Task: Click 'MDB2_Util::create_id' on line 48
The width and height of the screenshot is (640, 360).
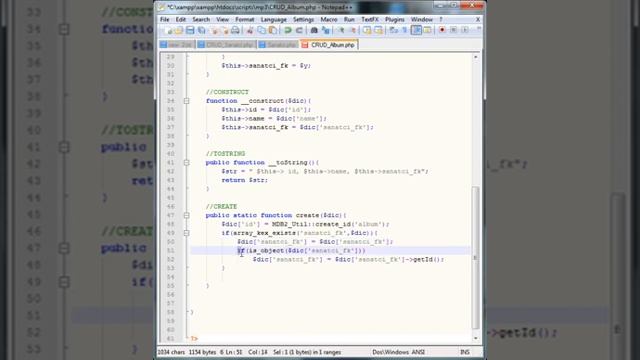Action: click(311, 224)
